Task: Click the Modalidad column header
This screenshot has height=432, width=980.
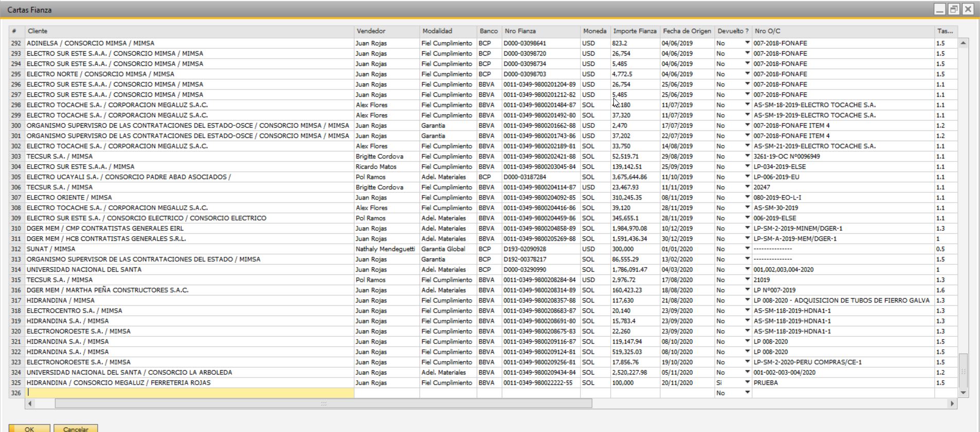Action: [448, 31]
